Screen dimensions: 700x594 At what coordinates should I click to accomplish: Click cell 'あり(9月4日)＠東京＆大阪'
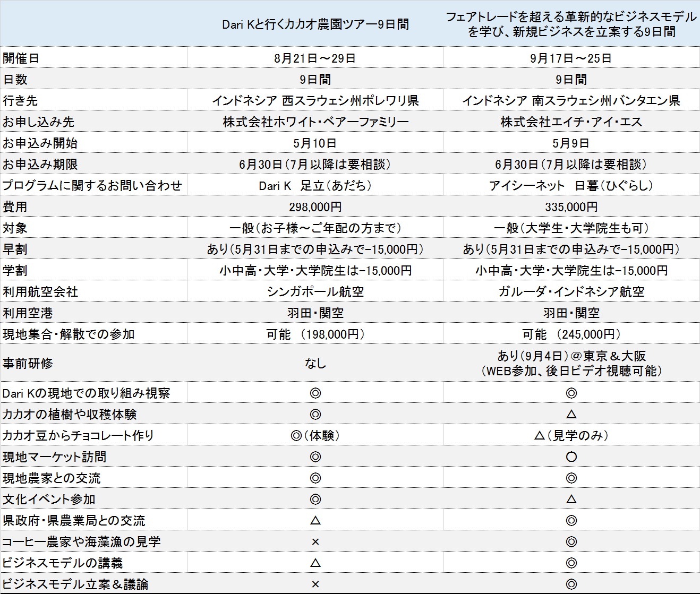coord(571,356)
